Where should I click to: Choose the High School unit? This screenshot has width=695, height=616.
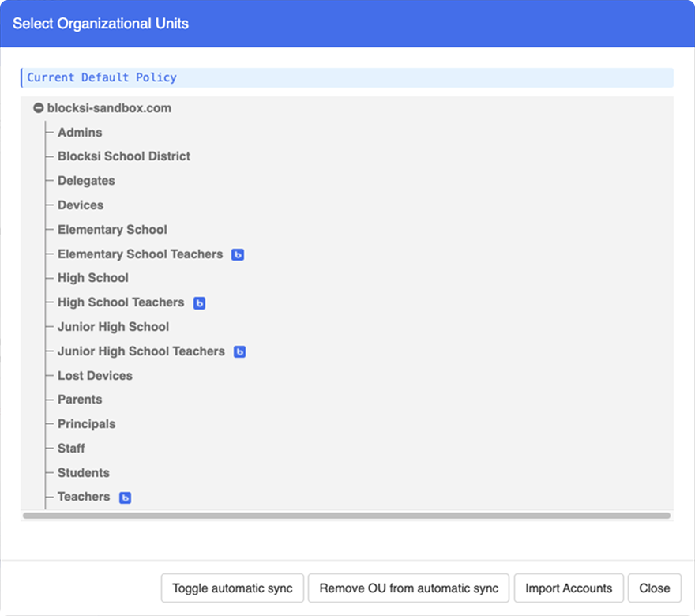[93, 278]
